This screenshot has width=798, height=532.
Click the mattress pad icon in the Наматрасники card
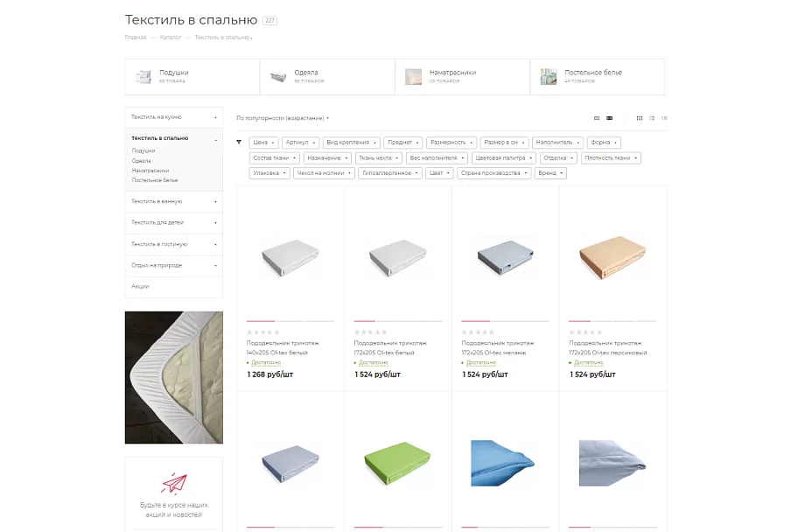click(413, 77)
